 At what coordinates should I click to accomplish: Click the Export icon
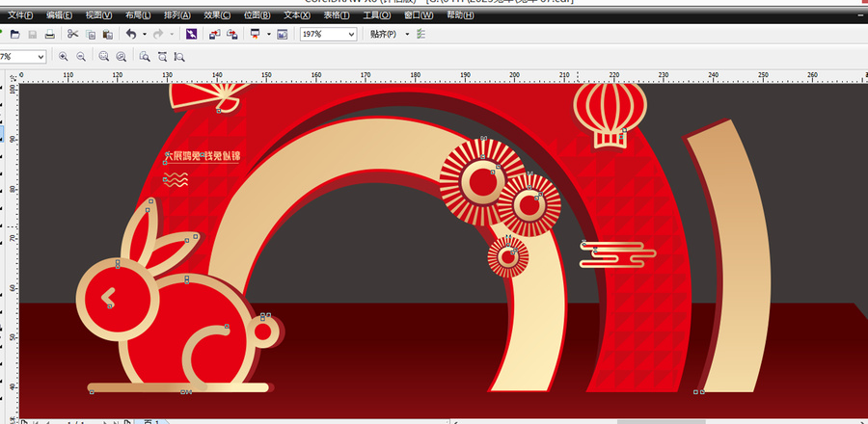click(x=232, y=35)
